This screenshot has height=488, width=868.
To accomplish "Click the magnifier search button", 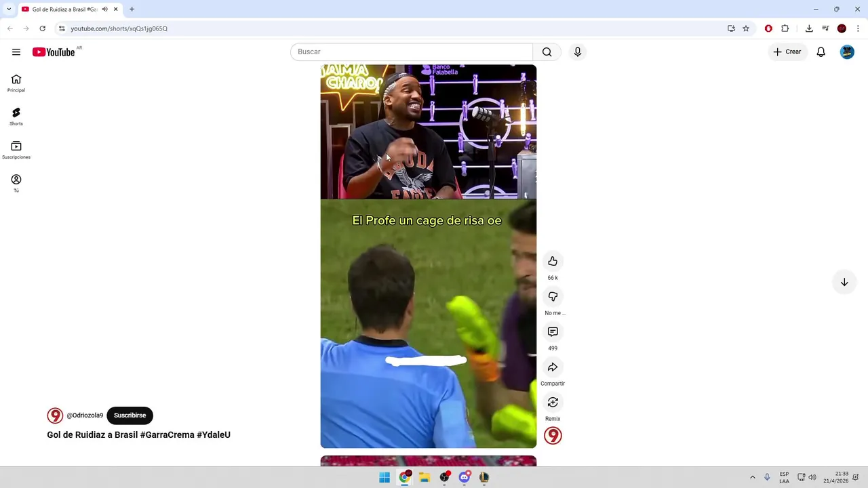I will [x=547, y=52].
